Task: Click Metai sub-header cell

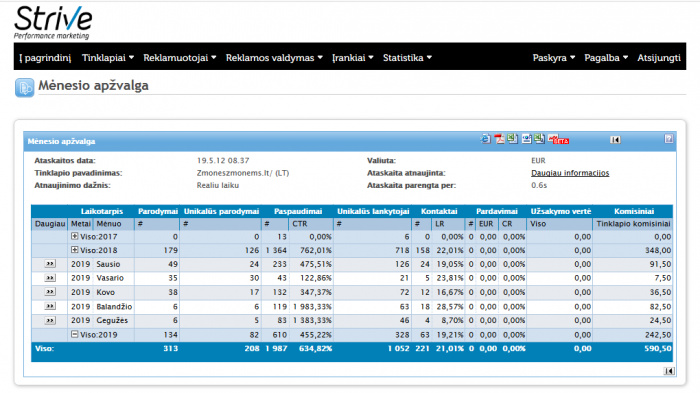Action: click(x=80, y=224)
